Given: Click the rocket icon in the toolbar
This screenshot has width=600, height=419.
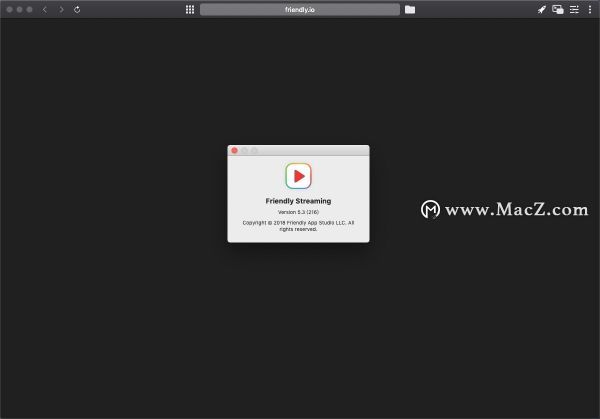Looking at the screenshot, I should click(x=541, y=10).
